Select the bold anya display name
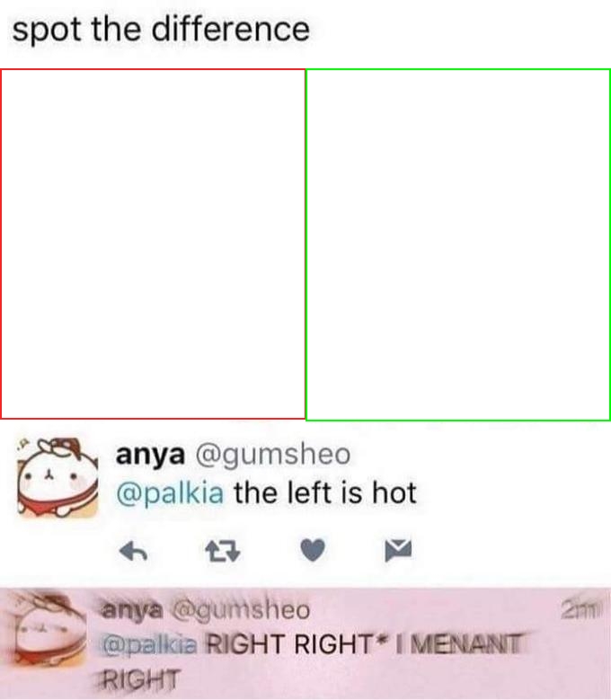 pos(150,456)
